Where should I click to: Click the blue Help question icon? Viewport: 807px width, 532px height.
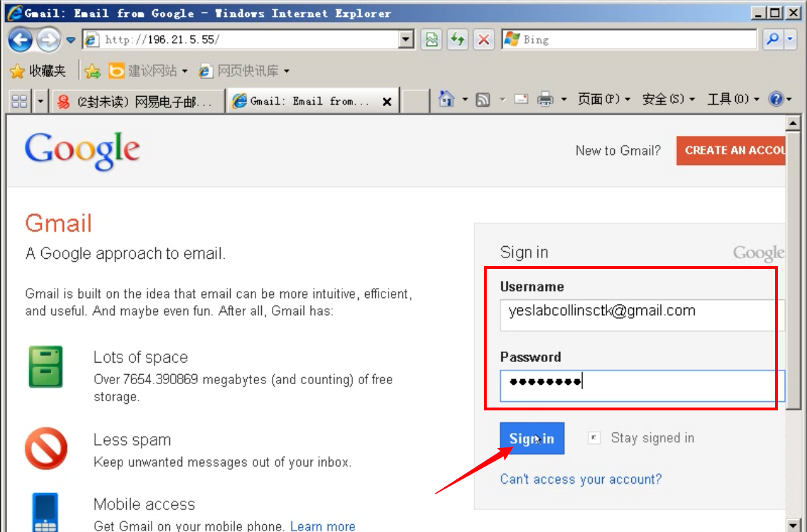click(776, 99)
